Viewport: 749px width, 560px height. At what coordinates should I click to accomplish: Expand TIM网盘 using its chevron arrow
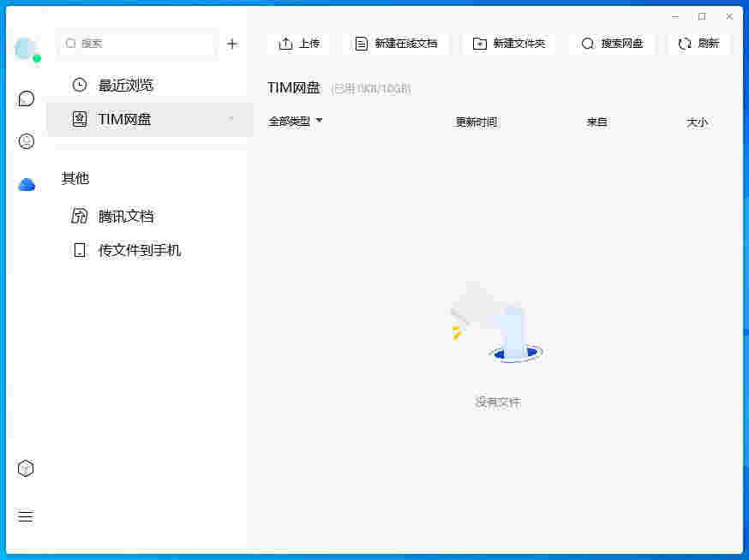229,120
